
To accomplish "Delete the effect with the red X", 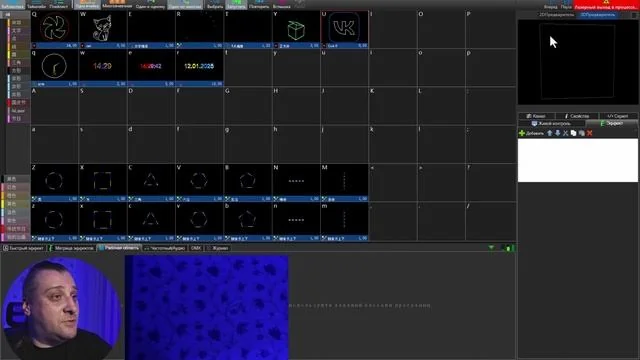I will 589,133.
